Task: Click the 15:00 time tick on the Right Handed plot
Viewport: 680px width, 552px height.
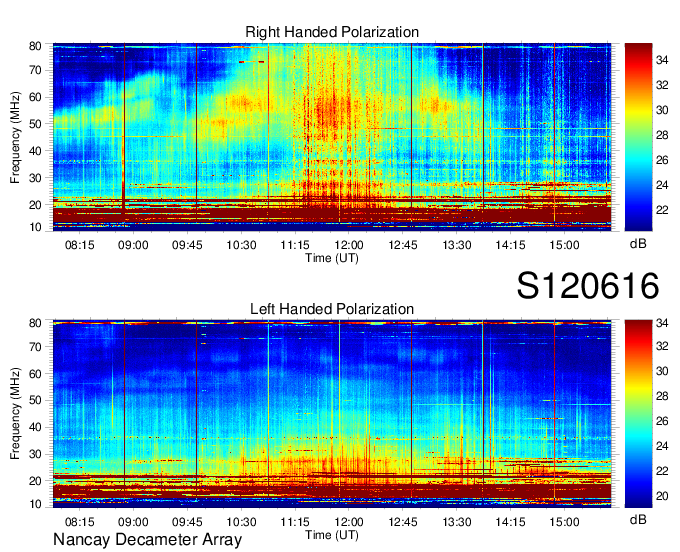Action: pos(564,245)
